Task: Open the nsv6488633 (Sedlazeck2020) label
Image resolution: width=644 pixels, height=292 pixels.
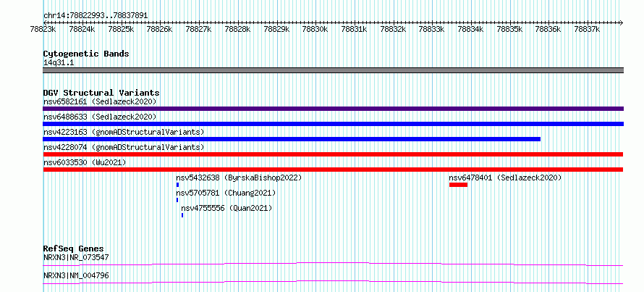Action: 100,117
